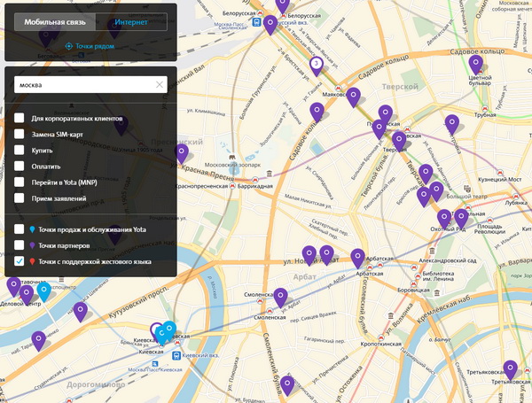Open purple marker at Смоленская

click(x=280, y=298)
